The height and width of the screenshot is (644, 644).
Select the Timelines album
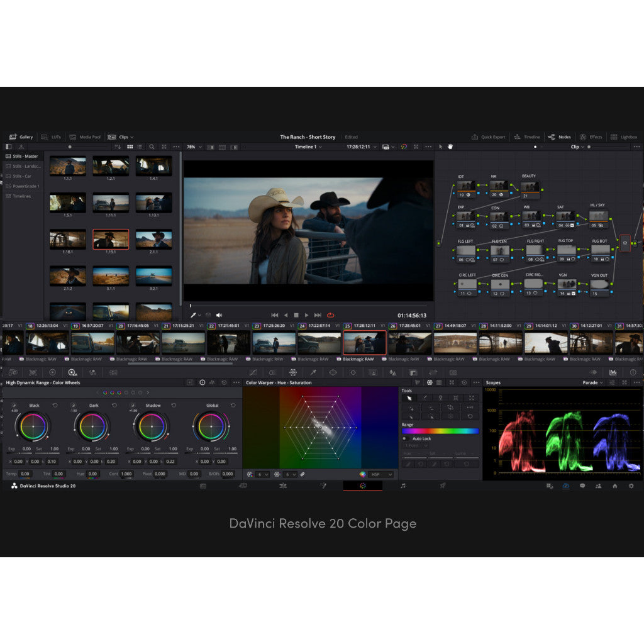(18, 196)
